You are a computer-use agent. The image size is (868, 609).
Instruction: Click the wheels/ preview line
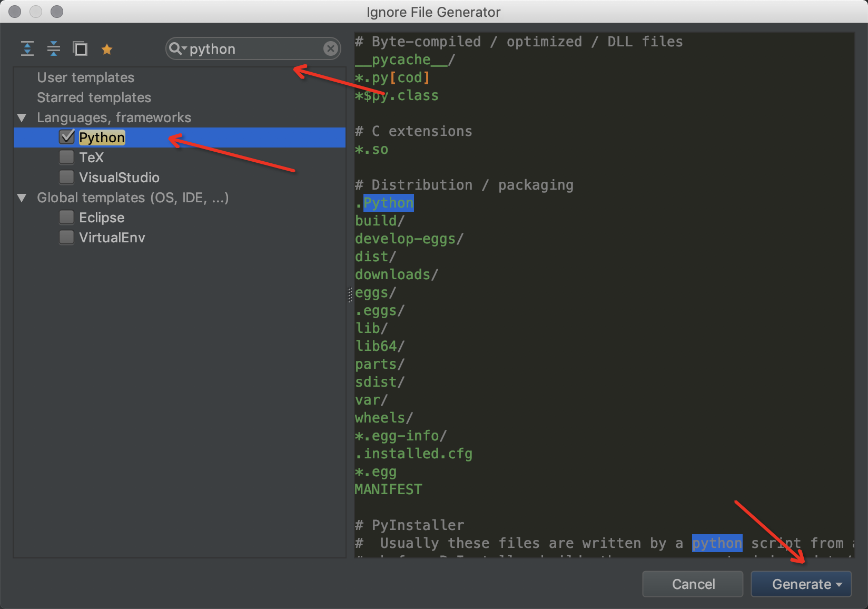384,418
